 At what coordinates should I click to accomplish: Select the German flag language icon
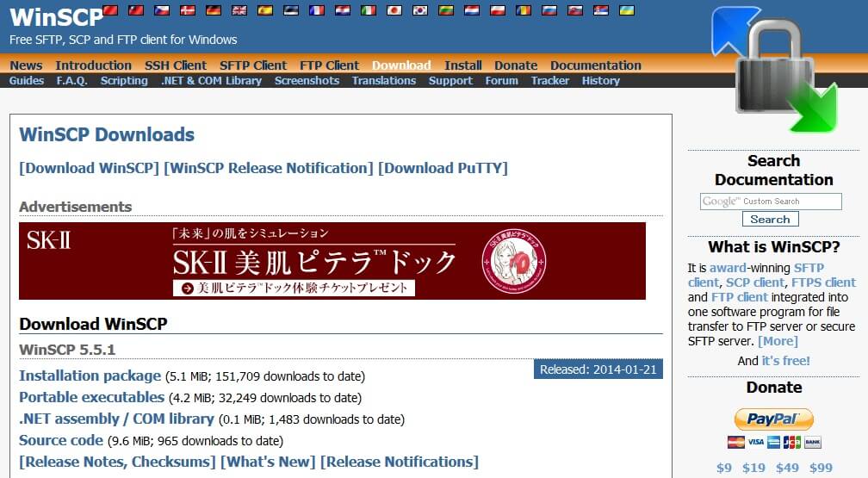pos(214,10)
